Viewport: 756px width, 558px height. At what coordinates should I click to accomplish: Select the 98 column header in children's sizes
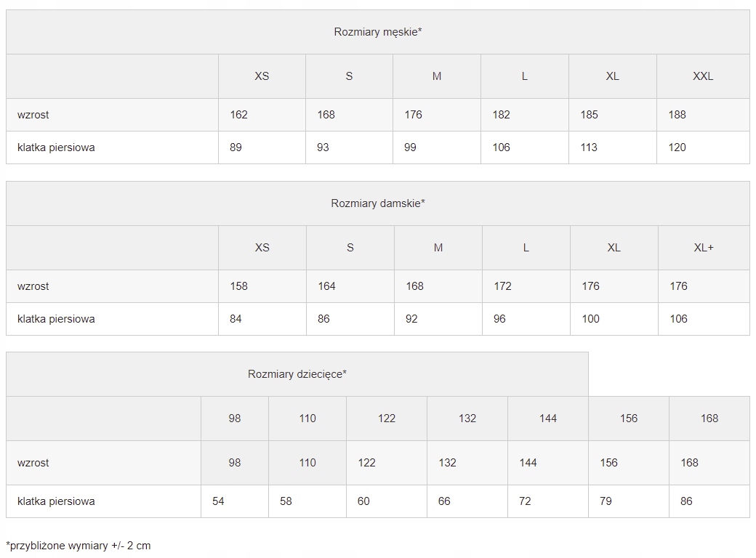pyautogui.click(x=234, y=418)
